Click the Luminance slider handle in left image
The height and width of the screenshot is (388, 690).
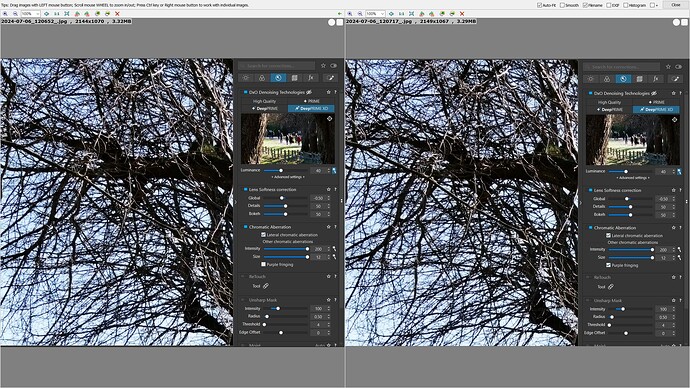(281, 170)
